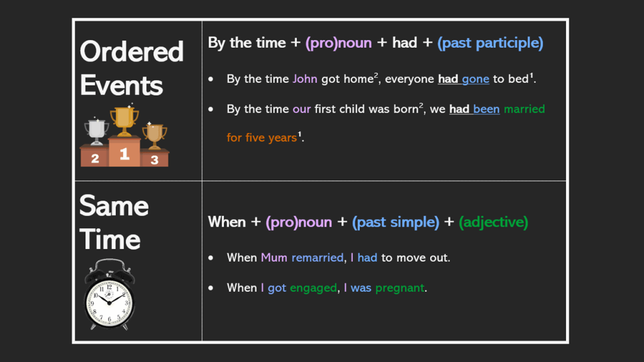644x362 pixels.
Task: Click the green word "engaged"
Action: pyautogui.click(x=313, y=288)
